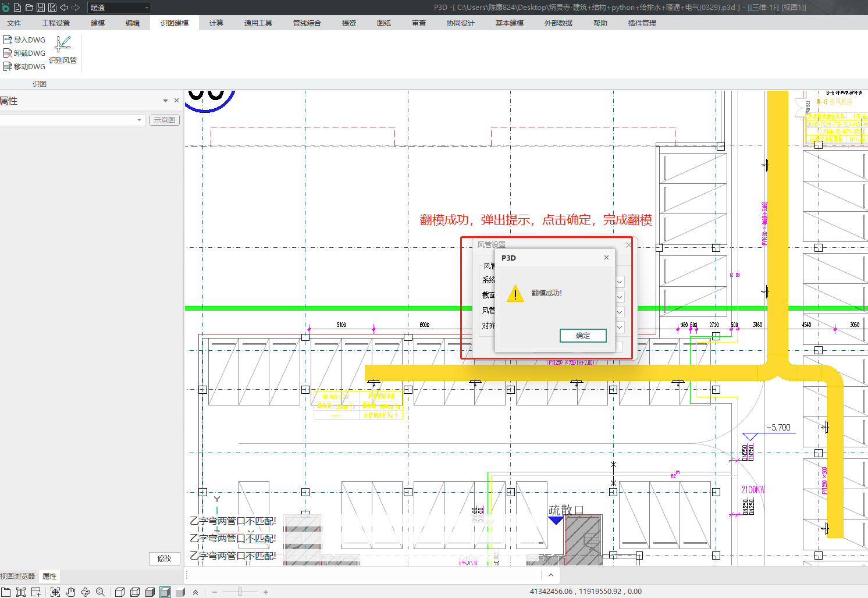Select the 卸载DWG unload tool
This screenshot has height=598, width=868.
(x=24, y=53)
